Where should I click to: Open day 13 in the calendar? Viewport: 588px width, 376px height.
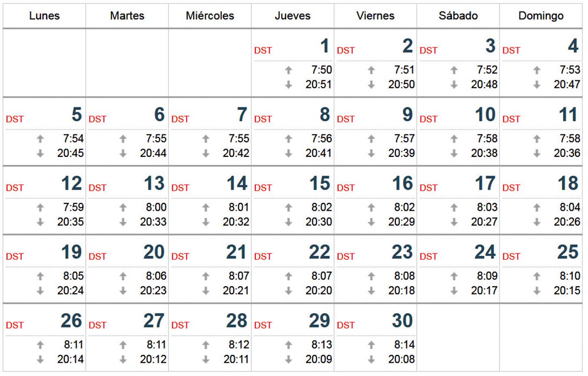(x=127, y=200)
